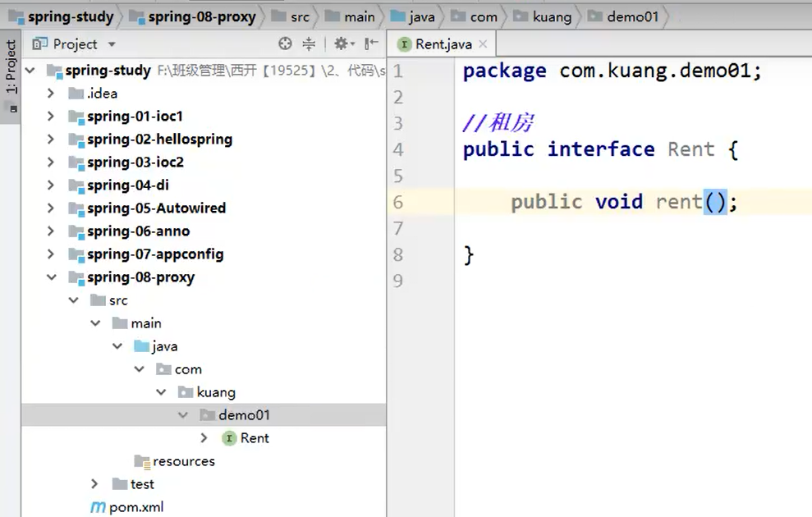The width and height of the screenshot is (812, 517).
Task: Select spring-03-ioc2 module in tree
Action: click(135, 162)
